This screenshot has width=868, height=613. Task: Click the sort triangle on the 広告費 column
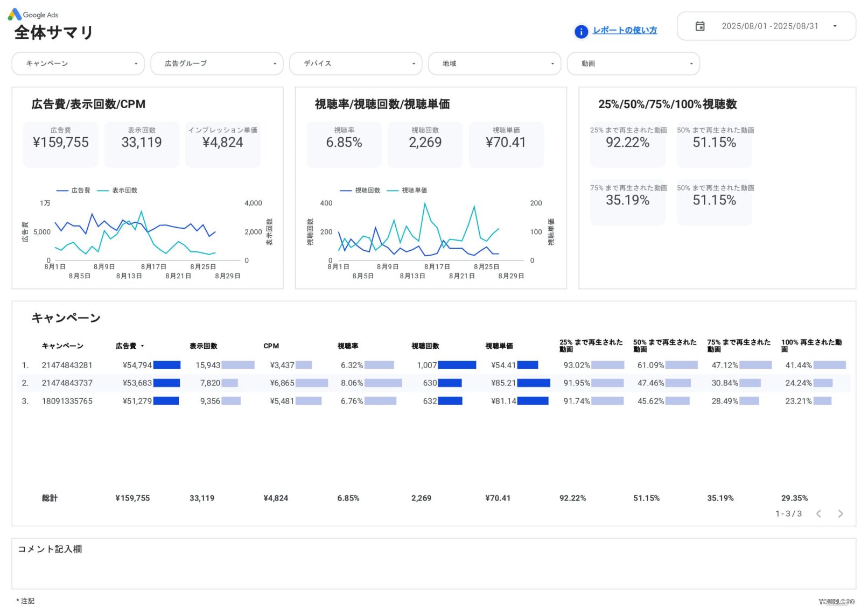(x=143, y=346)
